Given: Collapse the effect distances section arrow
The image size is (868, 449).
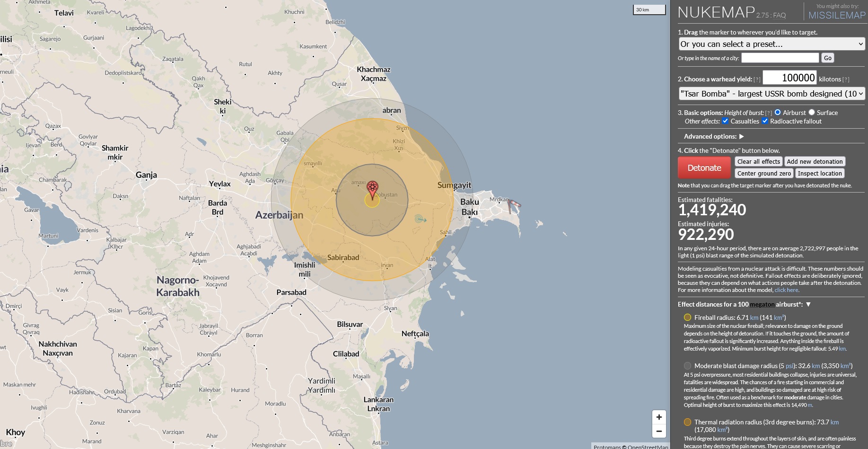Looking at the screenshot, I should [x=808, y=304].
